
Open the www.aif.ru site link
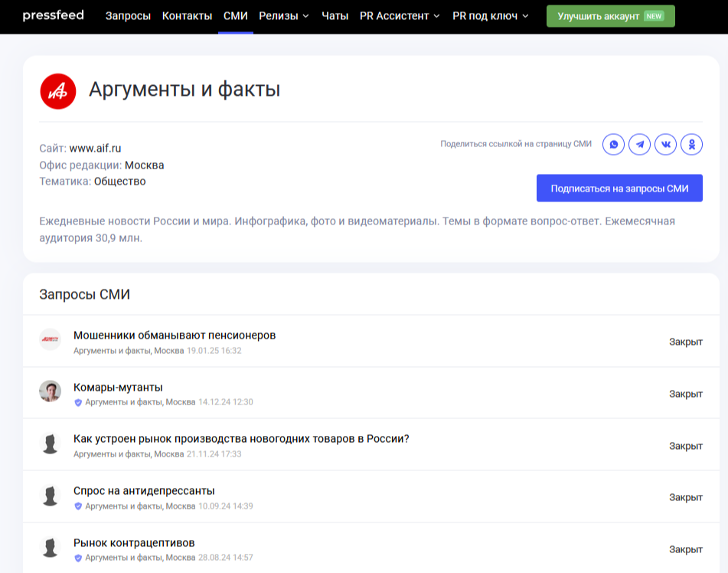pyautogui.click(x=95, y=149)
